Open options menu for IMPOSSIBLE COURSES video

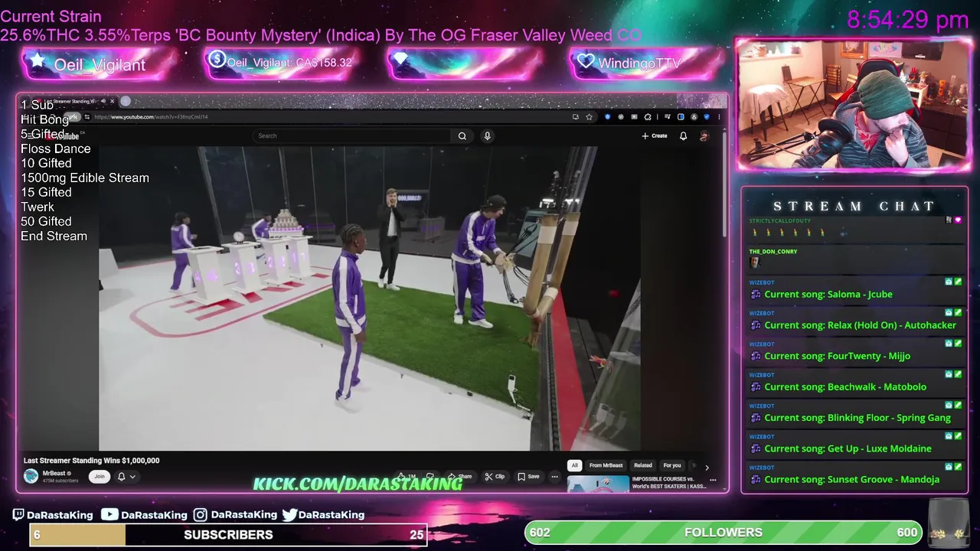pyautogui.click(x=713, y=481)
